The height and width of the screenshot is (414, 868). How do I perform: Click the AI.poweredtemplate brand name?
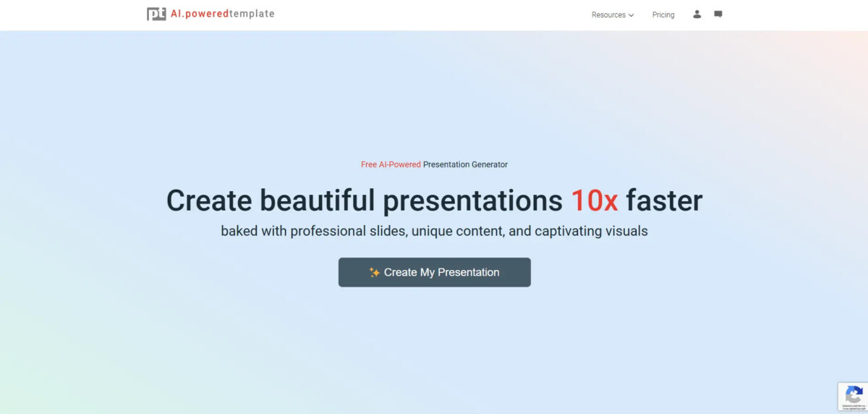tap(222, 14)
